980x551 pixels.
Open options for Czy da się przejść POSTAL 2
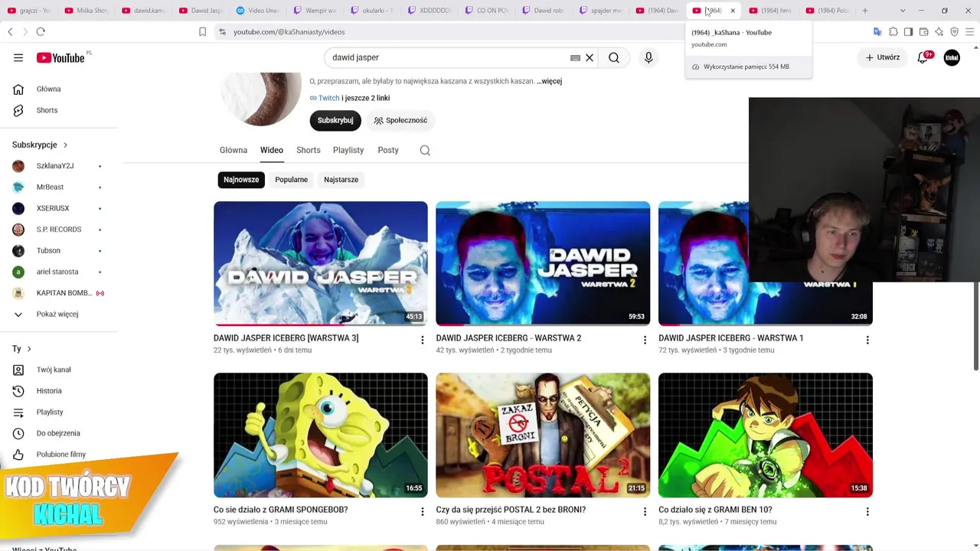click(645, 511)
